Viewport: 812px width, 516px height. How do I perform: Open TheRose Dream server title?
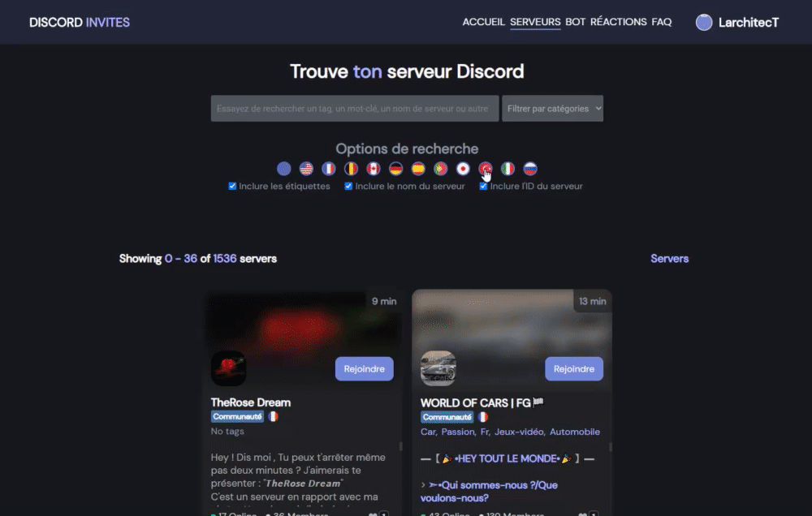pyautogui.click(x=251, y=402)
